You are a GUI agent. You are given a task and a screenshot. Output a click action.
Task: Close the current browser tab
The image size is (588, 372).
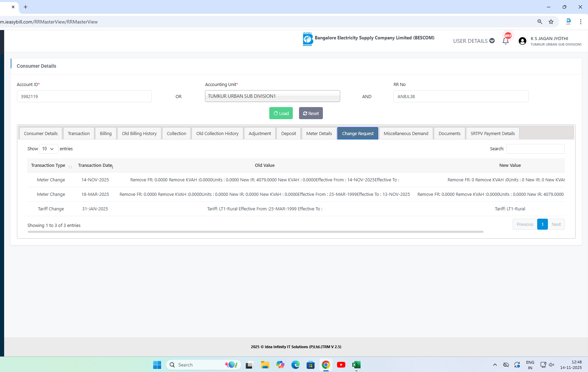(x=13, y=7)
